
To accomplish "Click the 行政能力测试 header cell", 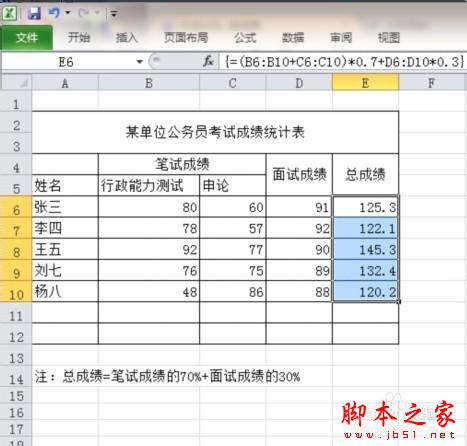I will 149,185.
